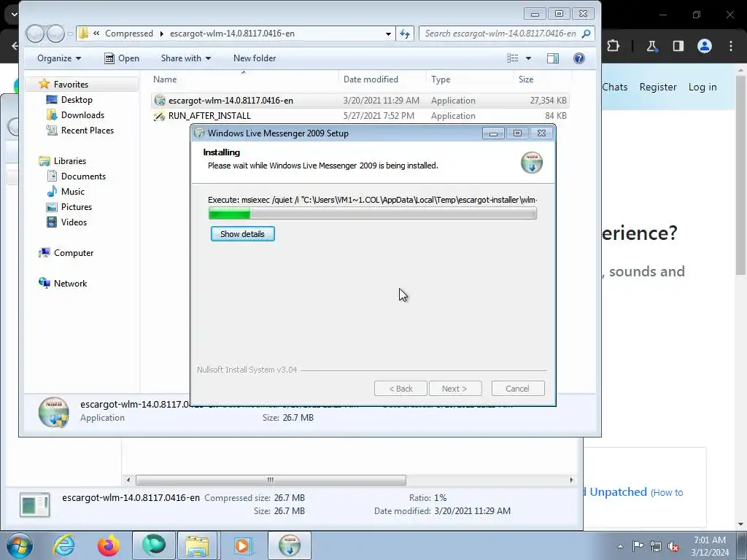Open the change view options dropdown arrow

[x=528, y=58]
